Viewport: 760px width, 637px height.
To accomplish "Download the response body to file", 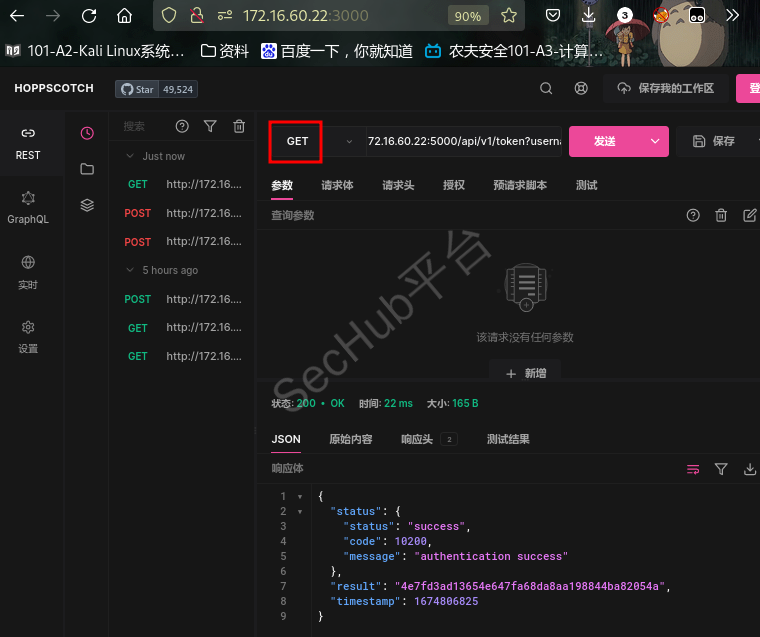I will (x=750, y=469).
